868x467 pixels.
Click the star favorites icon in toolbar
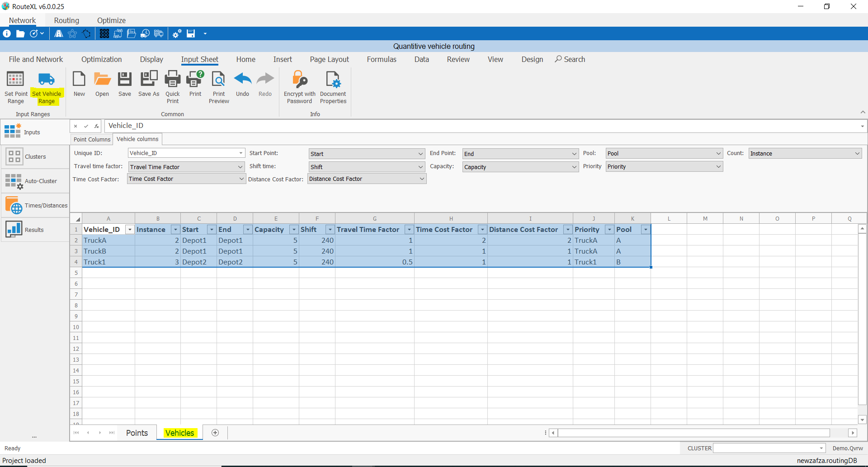click(72, 33)
